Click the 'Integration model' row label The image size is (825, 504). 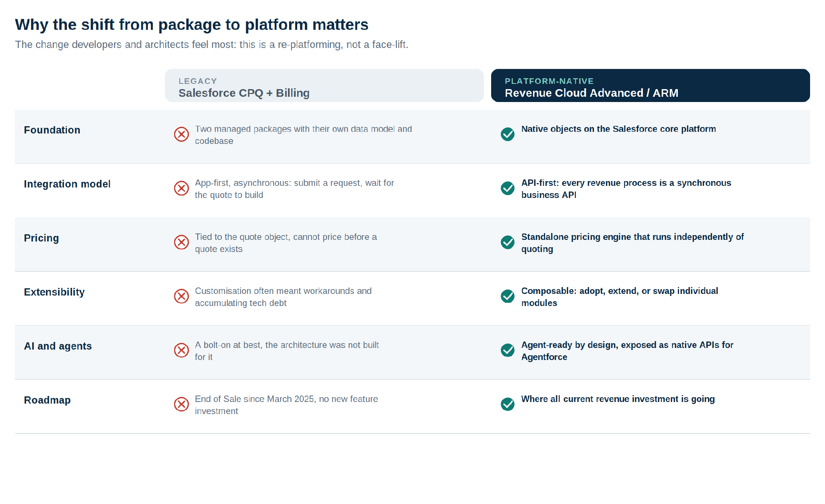(67, 184)
